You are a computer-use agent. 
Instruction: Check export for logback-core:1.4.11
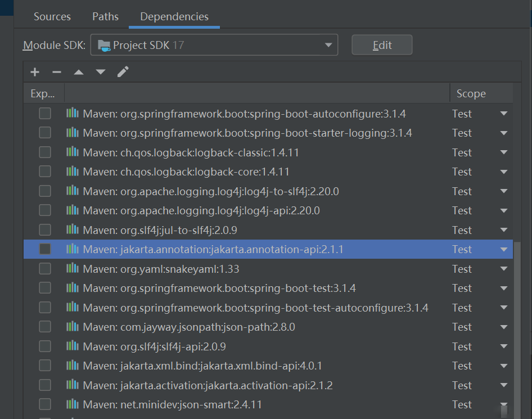point(45,172)
